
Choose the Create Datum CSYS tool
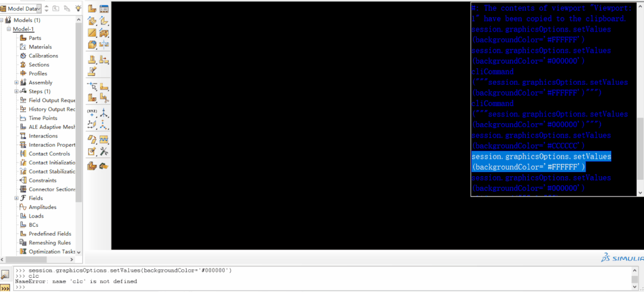pyautogui.click(x=104, y=124)
